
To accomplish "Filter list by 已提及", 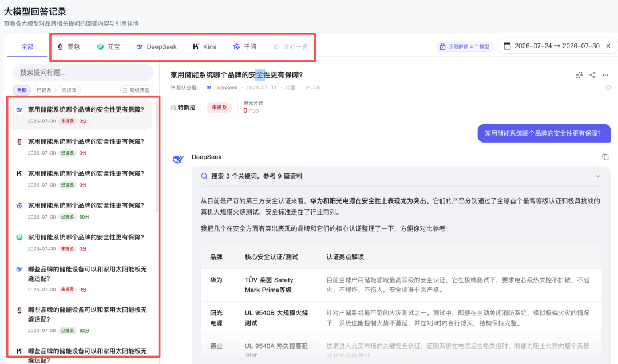I will [x=43, y=90].
